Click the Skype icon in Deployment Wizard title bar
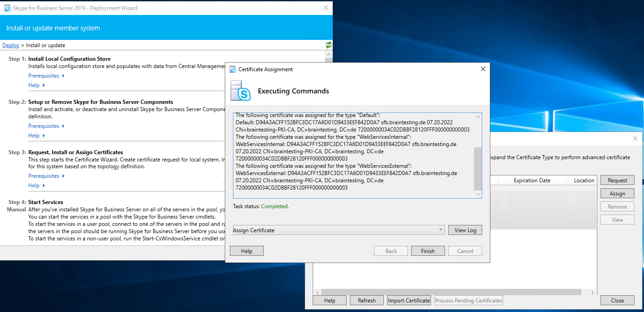The width and height of the screenshot is (644, 312). [x=7, y=8]
